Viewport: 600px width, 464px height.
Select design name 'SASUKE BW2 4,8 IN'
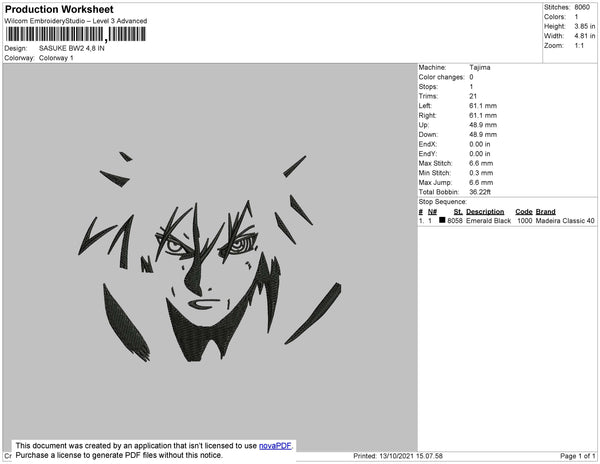click(x=72, y=48)
